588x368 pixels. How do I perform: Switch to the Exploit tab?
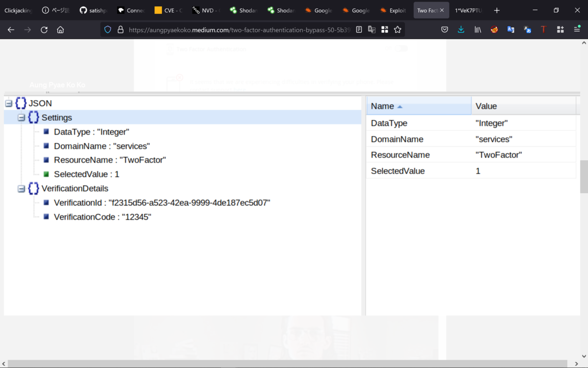coord(393,10)
